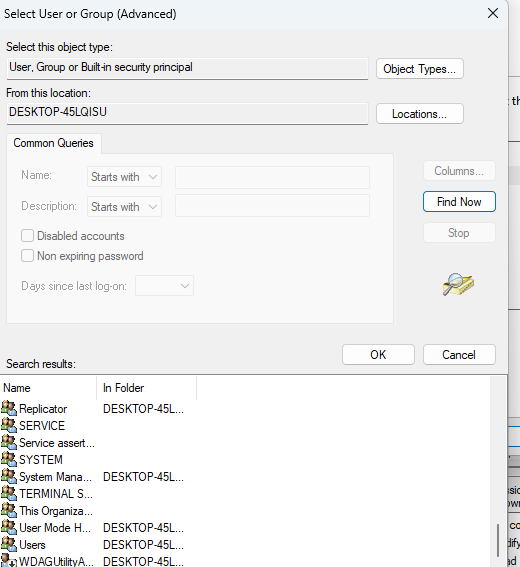Click the Locations... button
The width and height of the screenshot is (520, 567).
tap(419, 114)
